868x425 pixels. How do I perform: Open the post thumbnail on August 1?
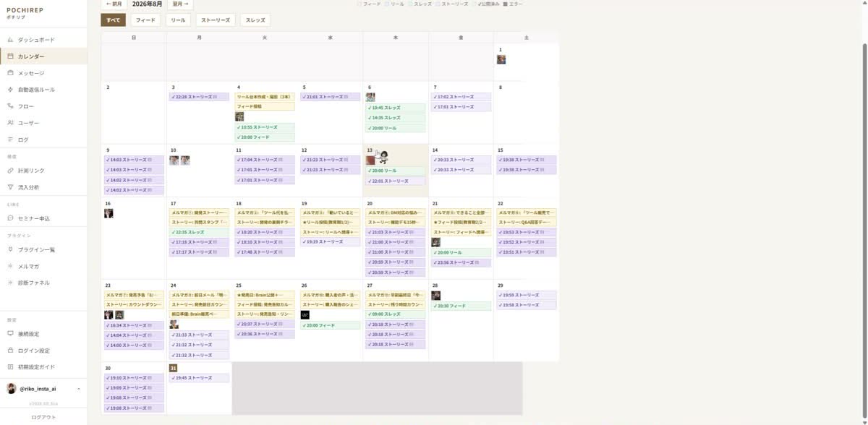501,59
